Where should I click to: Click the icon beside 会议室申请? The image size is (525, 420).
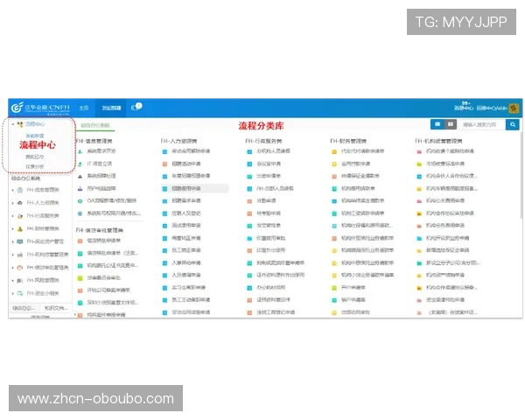pos(249,164)
